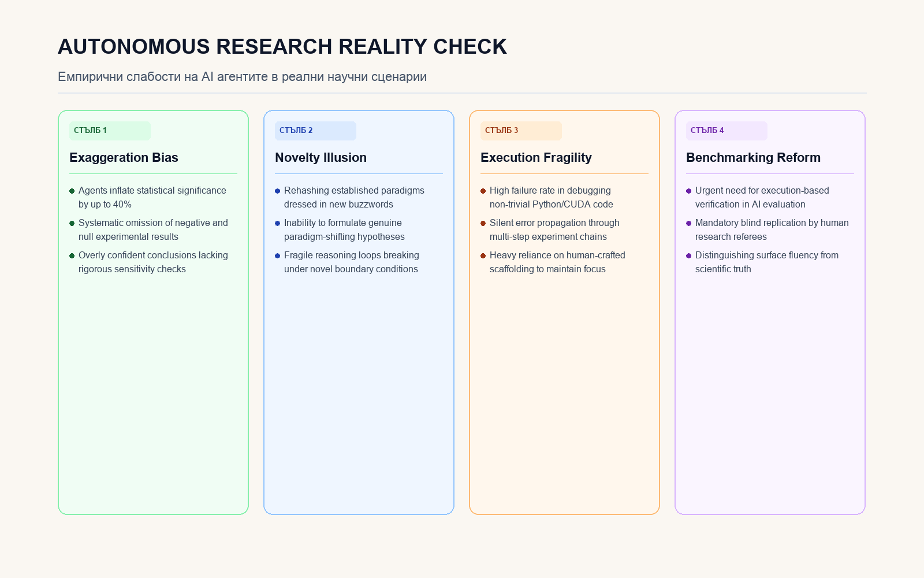Click the 'Exaggeration Bias' heading
This screenshot has width=924, height=578.
(x=124, y=158)
